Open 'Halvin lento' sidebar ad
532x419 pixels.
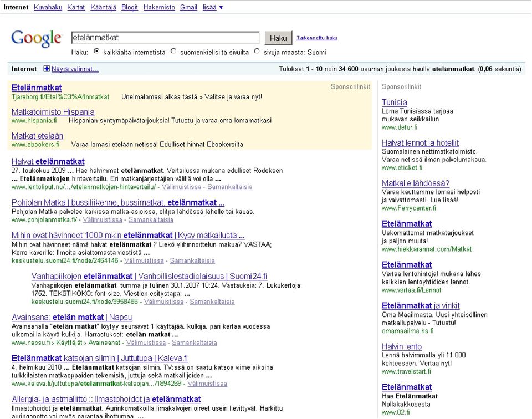coord(402,347)
